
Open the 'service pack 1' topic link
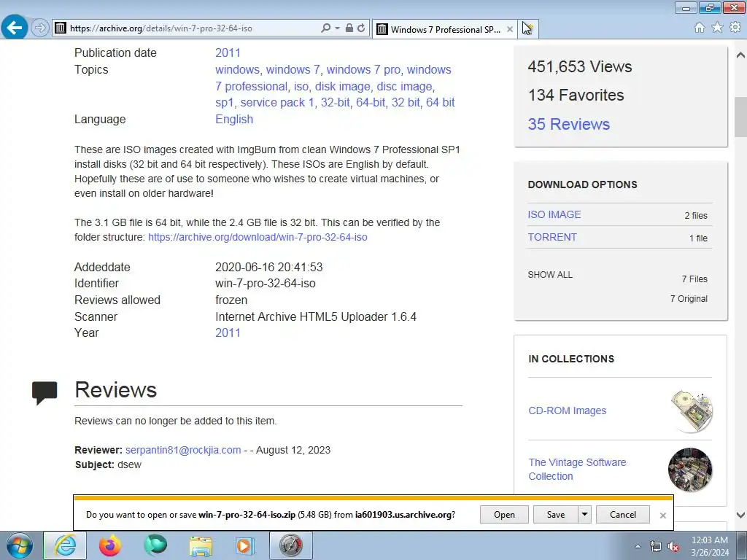click(x=277, y=102)
